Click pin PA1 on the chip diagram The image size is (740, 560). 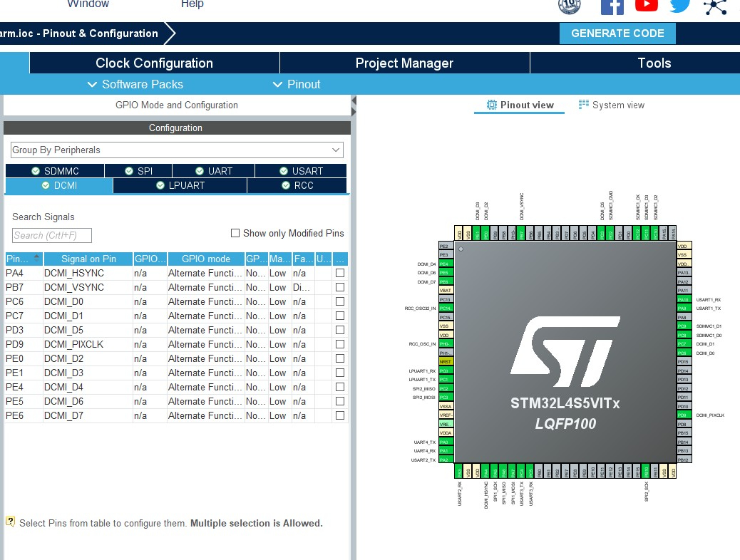[x=446, y=451]
